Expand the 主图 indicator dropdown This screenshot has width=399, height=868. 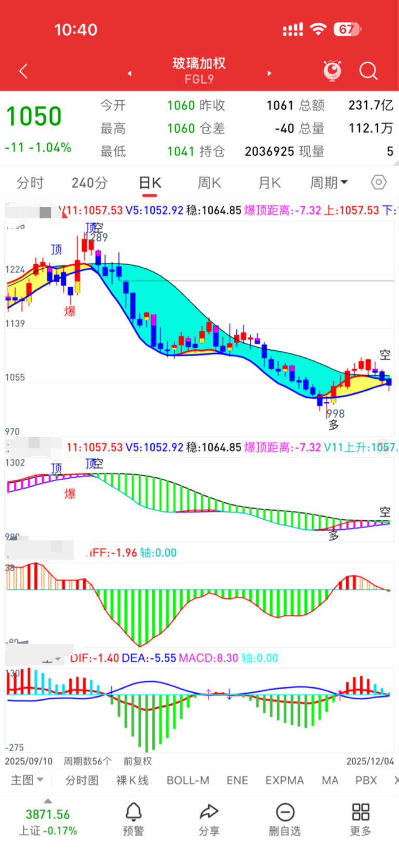27,780
